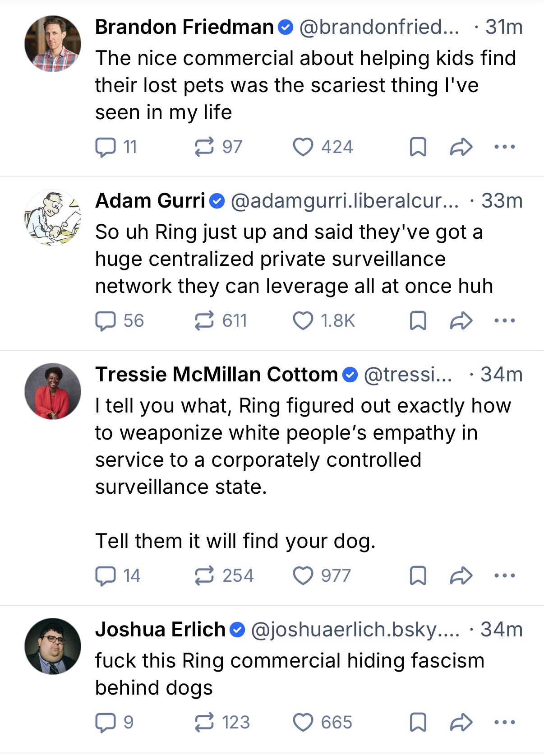Like Joshua Erlich's post

[x=303, y=723]
